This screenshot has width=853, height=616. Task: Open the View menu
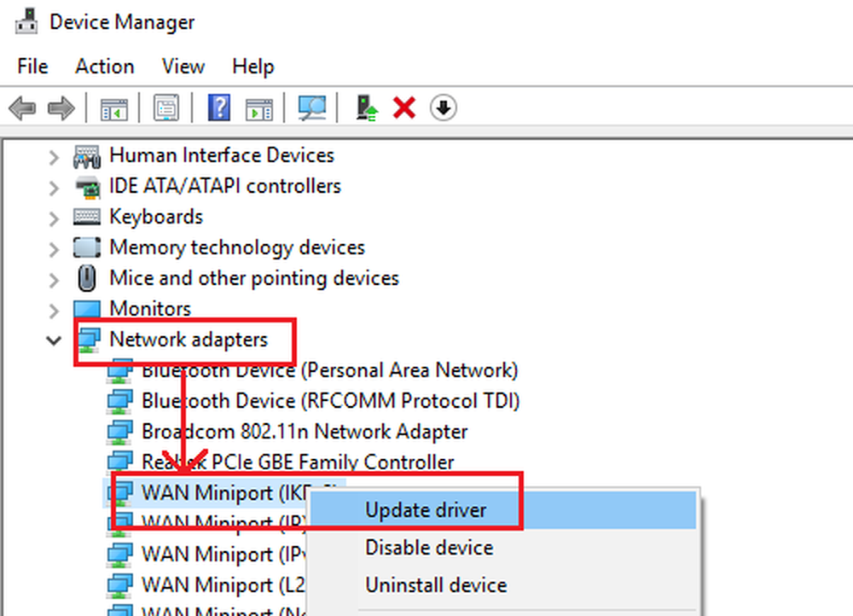183,67
